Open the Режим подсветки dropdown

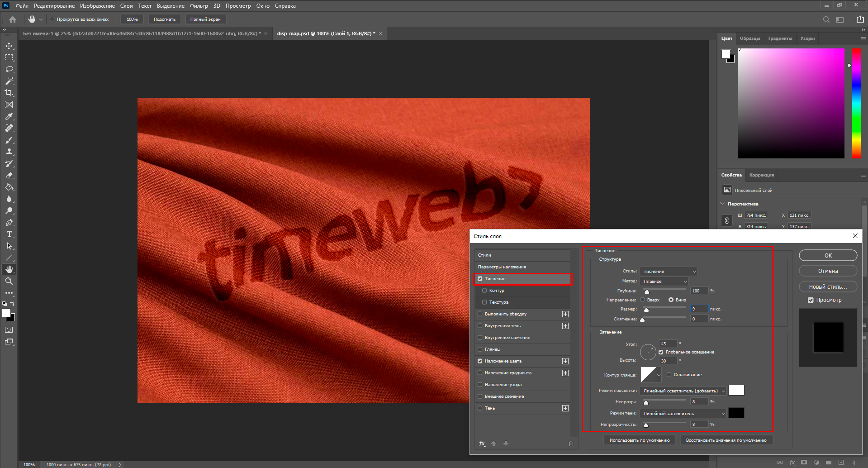683,391
